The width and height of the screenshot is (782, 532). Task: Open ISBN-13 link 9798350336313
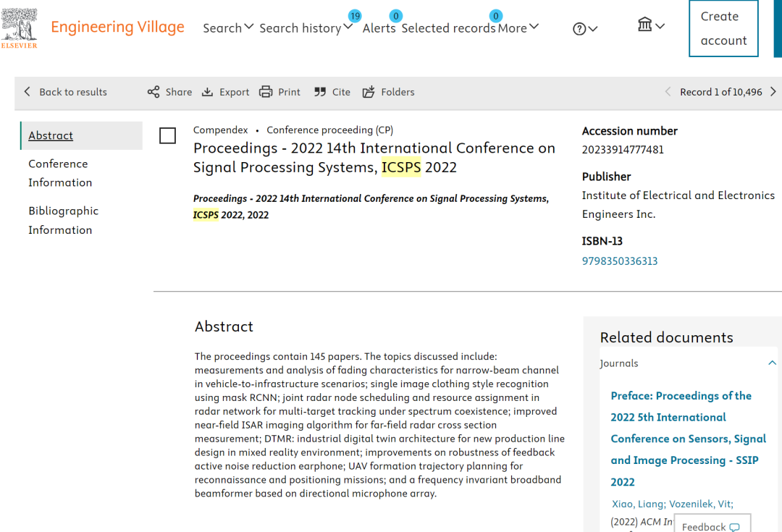tap(620, 261)
